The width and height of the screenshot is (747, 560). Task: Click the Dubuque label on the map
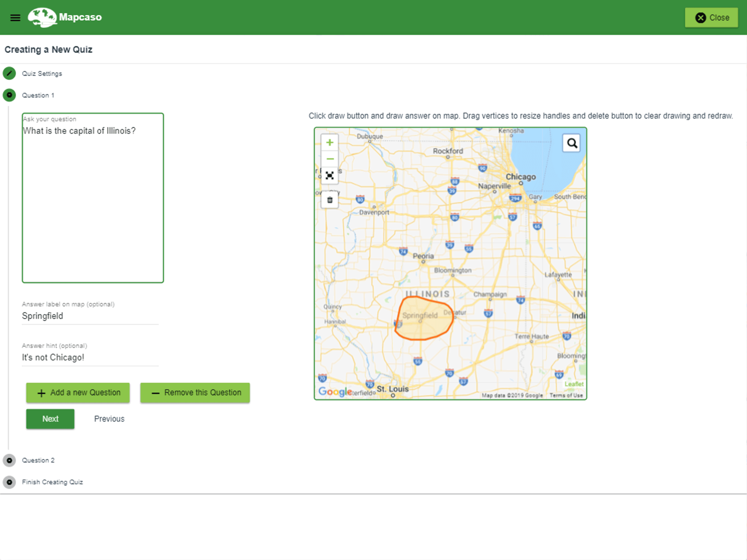(370, 136)
